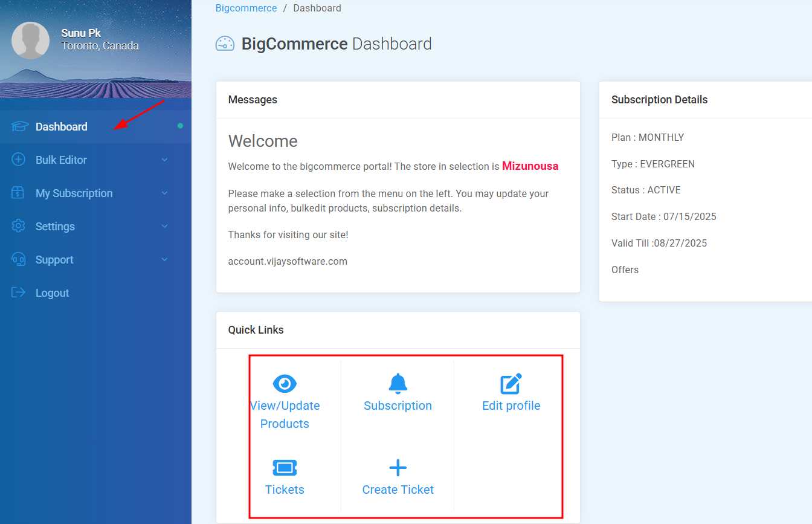Click the Toronto, Canada location text
This screenshot has width=812, height=524.
(100, 46)
